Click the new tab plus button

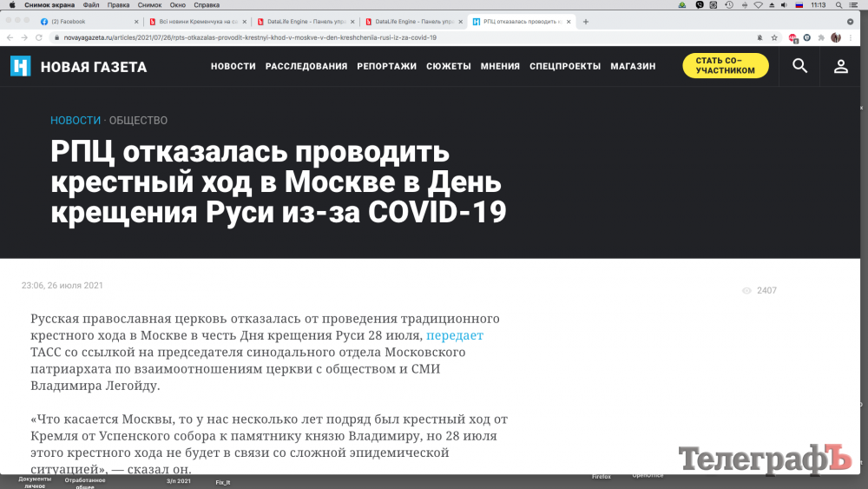coord(586,22)
